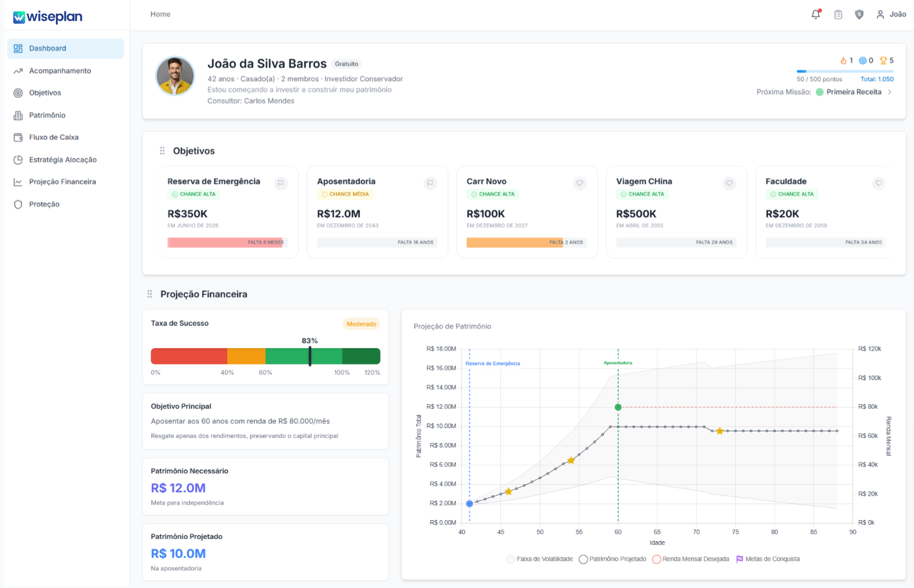Open the João user account menu
This screenshot has height=588, width=914.
point(891,14)
